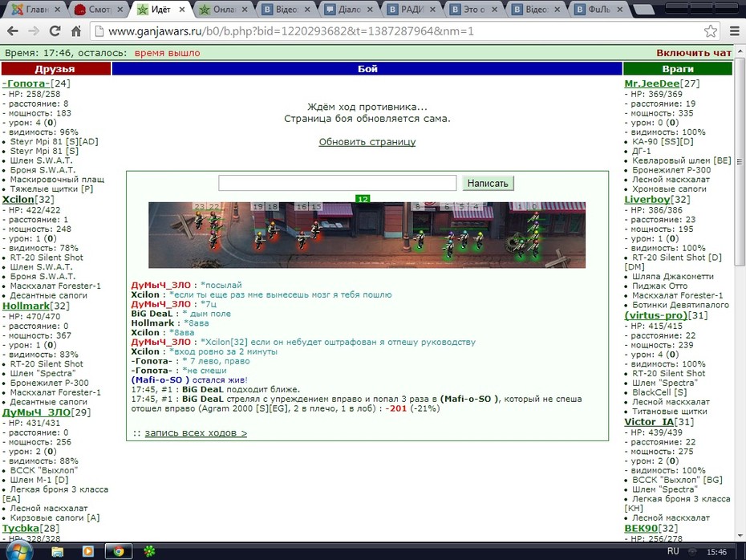
Task: Click 'Титановые щитки' item
Action: [x=670, y=412]
